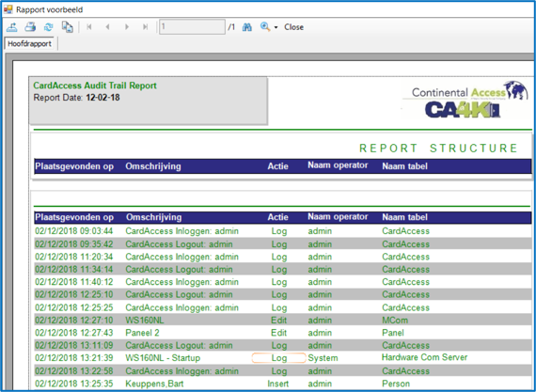Click the Close button in toolbar
This screenshot has height=392, width=536.
293,27
